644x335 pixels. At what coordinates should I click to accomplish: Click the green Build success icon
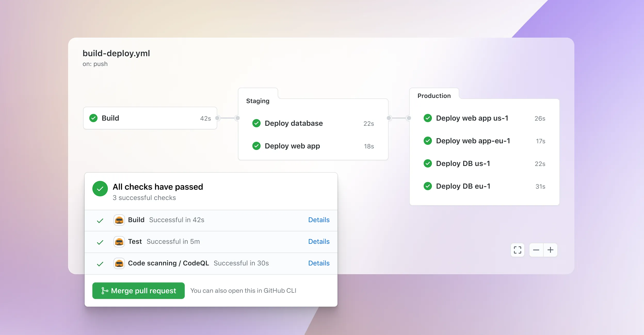tap(93, 118)
